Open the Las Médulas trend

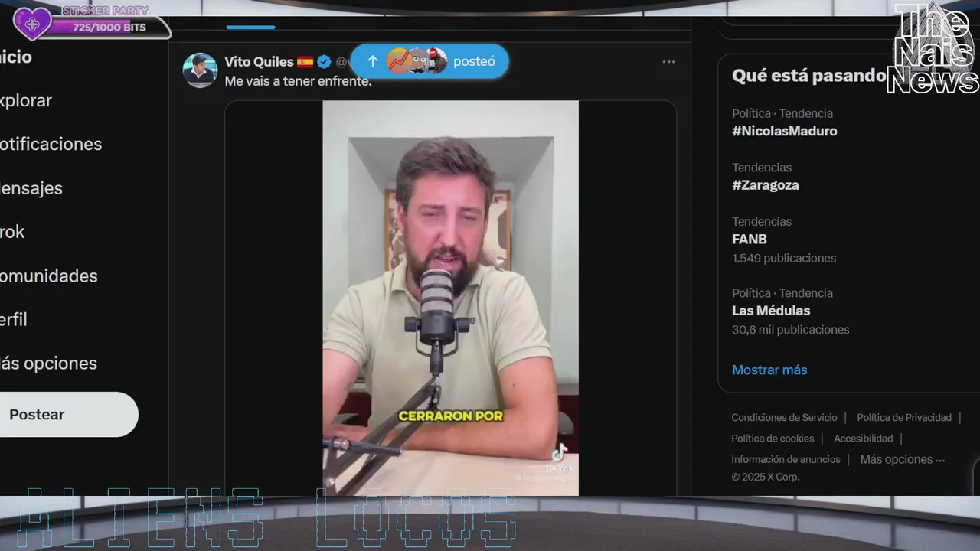(771, 311)
